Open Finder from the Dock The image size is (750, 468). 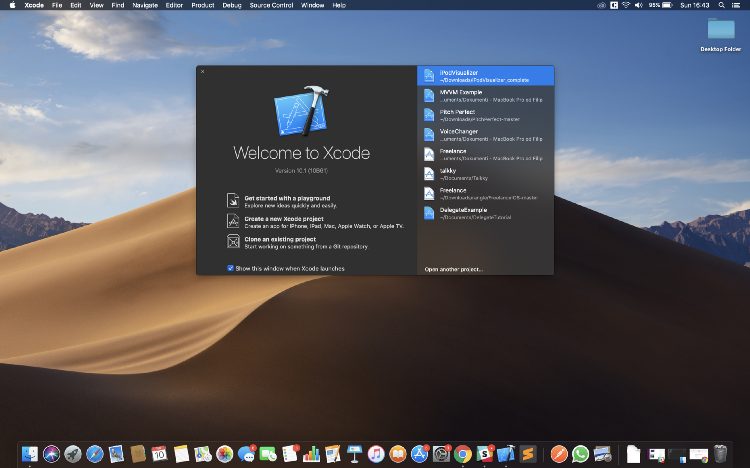(30, 454)
